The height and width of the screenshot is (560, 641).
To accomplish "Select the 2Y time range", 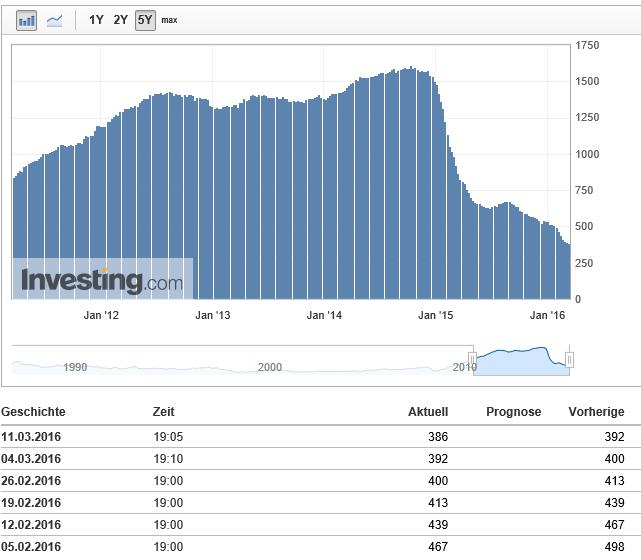I will (x=120, y=20).
